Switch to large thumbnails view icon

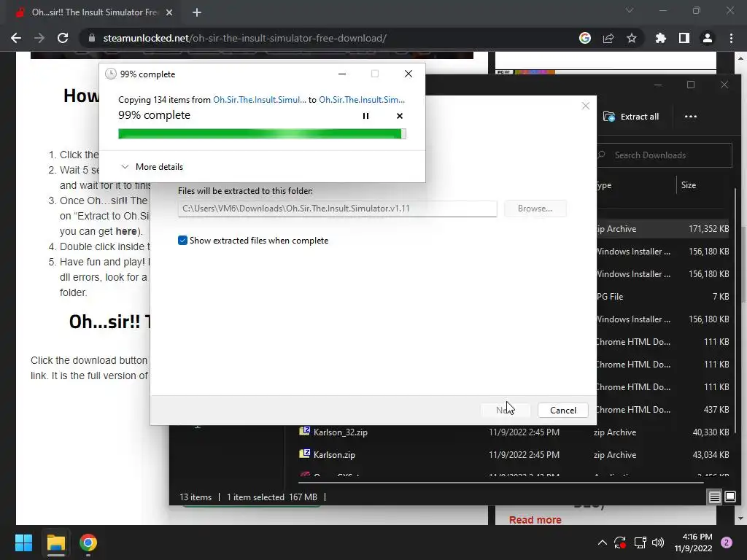click(730, 497)
